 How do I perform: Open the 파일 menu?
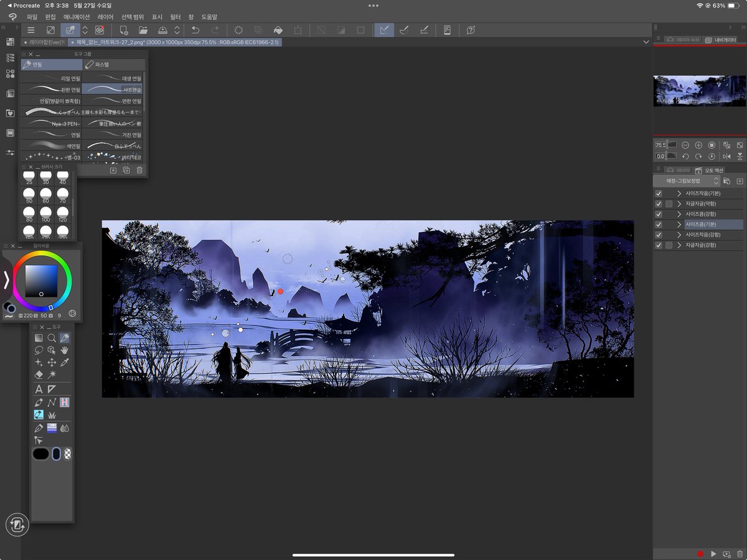point(32,17)
